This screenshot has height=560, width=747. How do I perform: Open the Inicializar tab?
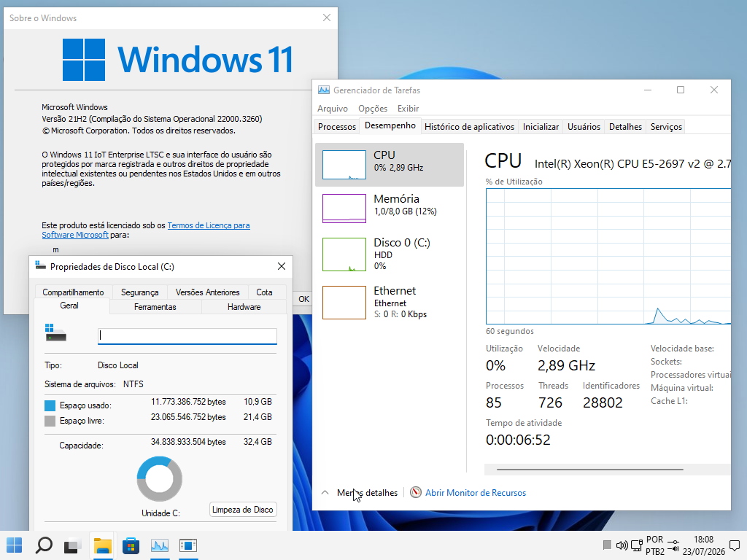tap(541, 127)
